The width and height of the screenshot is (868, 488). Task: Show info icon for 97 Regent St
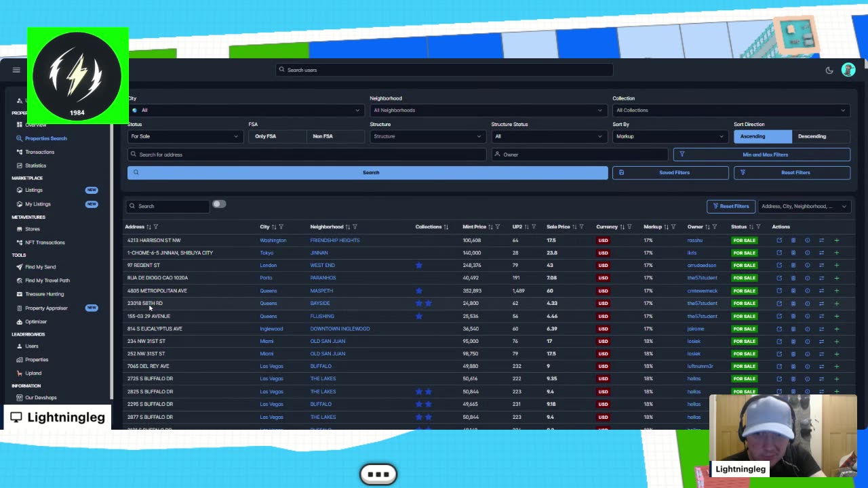coord(807,265)
